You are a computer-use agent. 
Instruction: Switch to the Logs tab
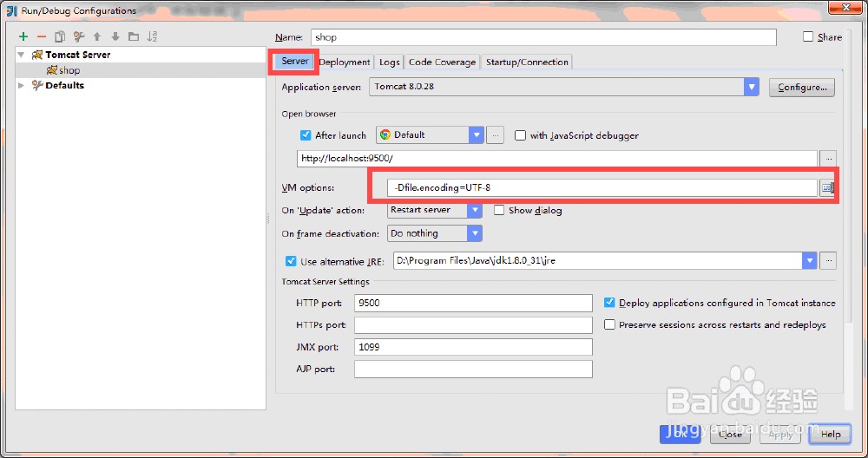click(389, 62)
